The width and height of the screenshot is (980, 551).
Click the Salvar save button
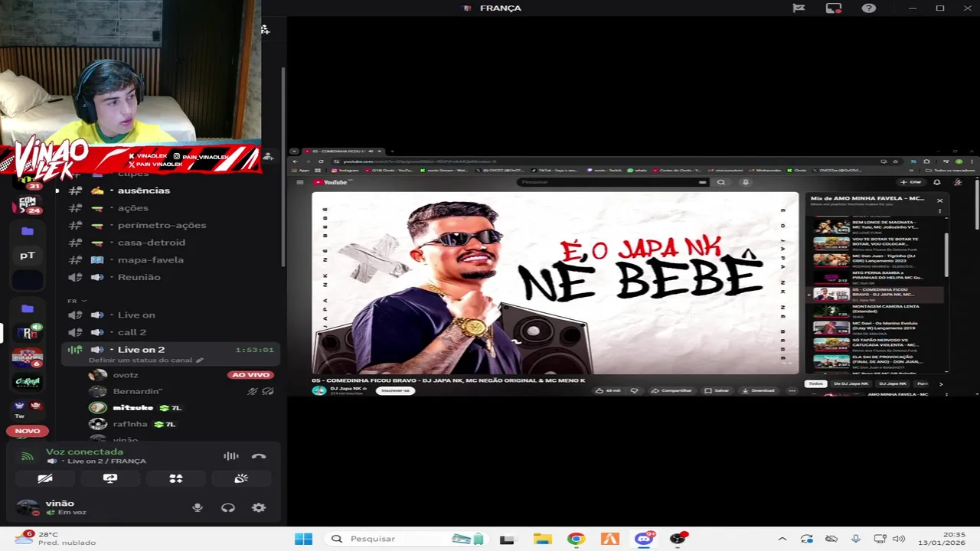tap(717, 390)
